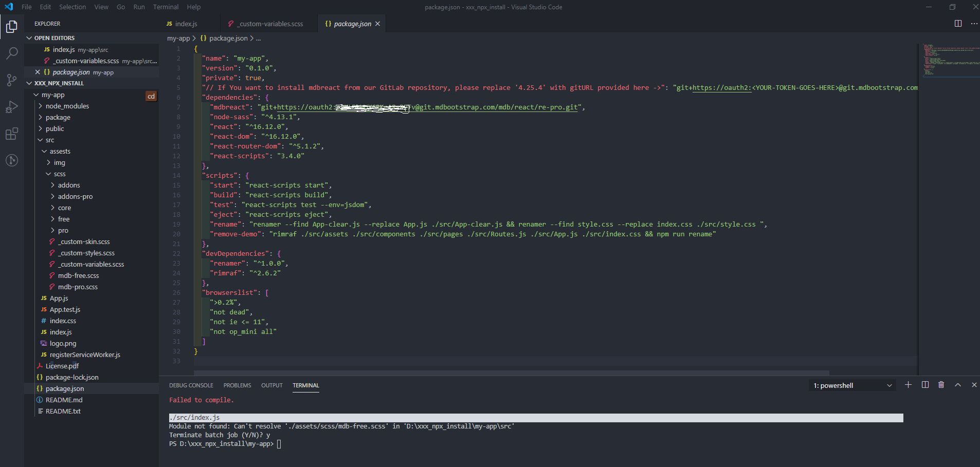Click the braces icon beside package-lock.json
This screenshot has width=980, height=467.
(40, 377)
